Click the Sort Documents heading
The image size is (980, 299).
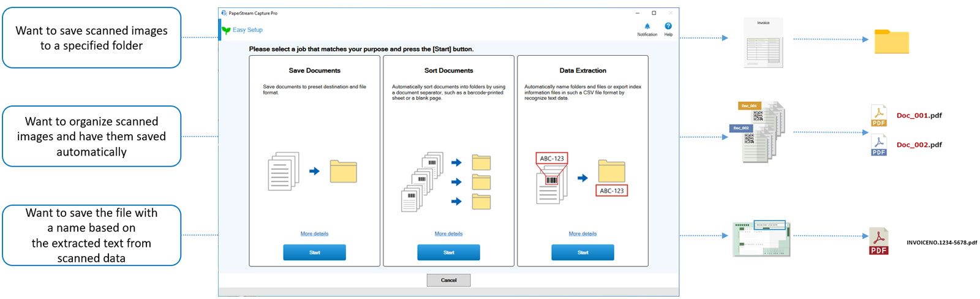pos(448,70)
